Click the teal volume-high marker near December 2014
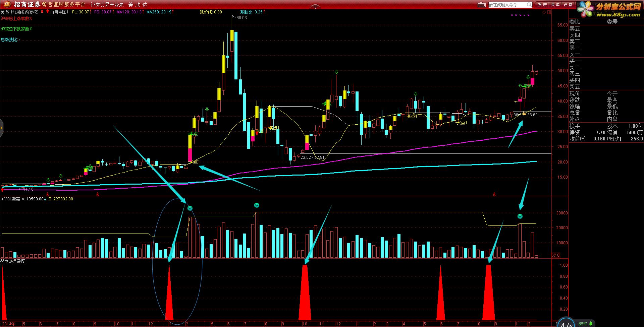 tap(190, 208)
